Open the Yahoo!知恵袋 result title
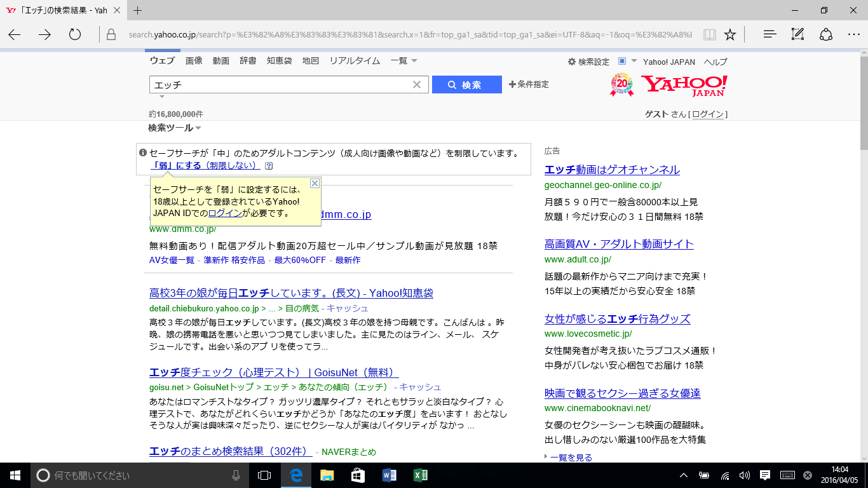The width and height of the screenshot is (868, 488). click(292, 293)
